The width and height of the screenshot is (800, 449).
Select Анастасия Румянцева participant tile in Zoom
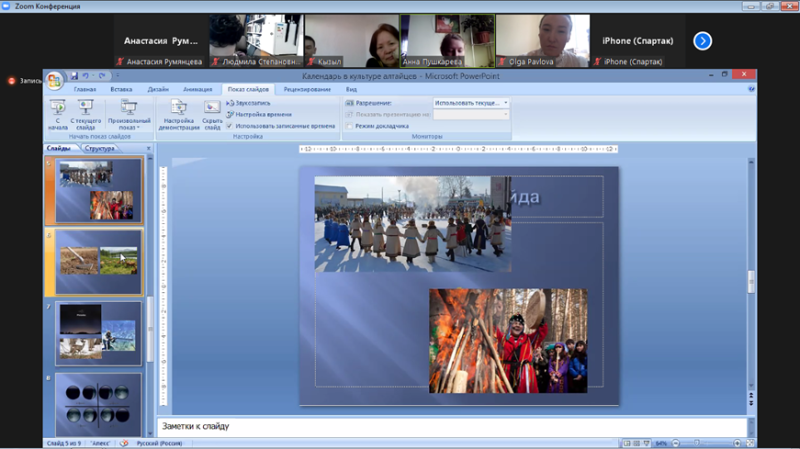[161, 41]
